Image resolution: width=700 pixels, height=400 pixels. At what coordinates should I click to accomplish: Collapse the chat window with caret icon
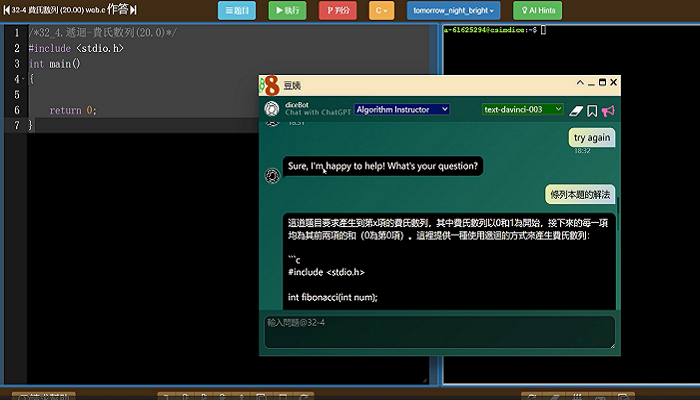click(x=580, y=82)
